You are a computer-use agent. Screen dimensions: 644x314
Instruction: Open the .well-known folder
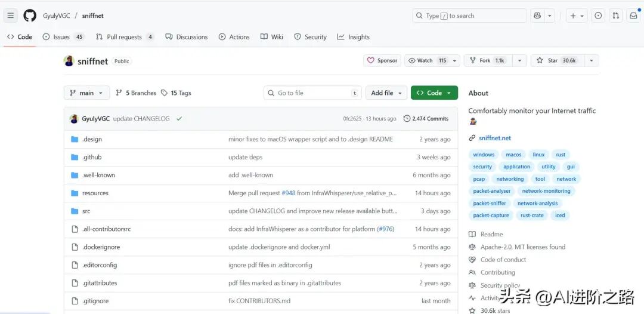point(98,175)
